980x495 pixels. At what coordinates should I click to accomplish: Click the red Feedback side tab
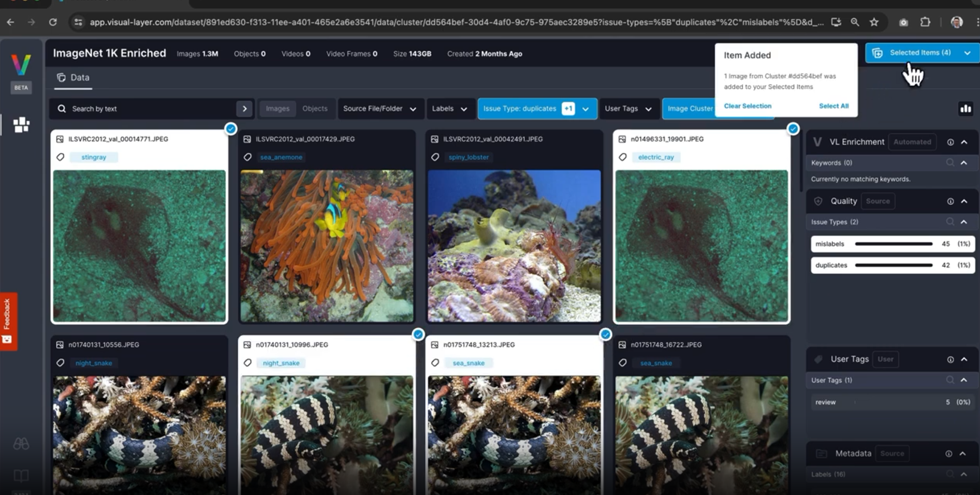tap(8, 321)
